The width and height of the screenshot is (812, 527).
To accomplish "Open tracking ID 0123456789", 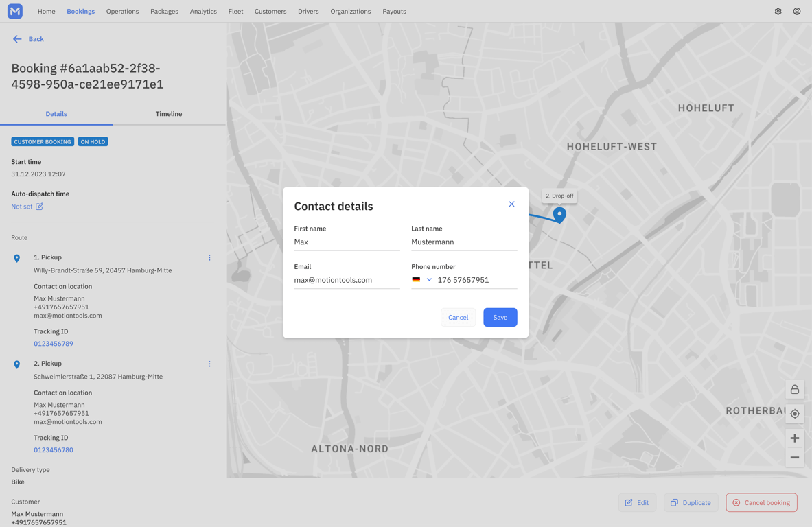I will [54, 344].
